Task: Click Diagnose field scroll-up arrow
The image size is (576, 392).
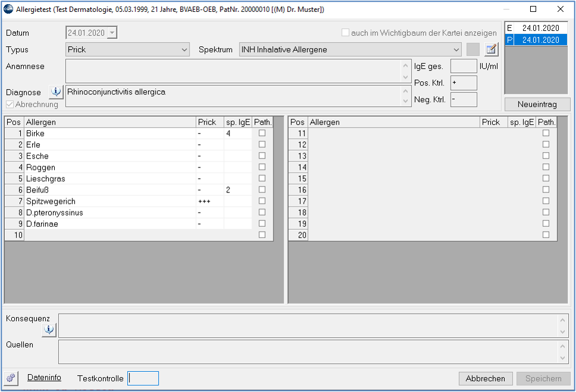Action: coord(405,91)
